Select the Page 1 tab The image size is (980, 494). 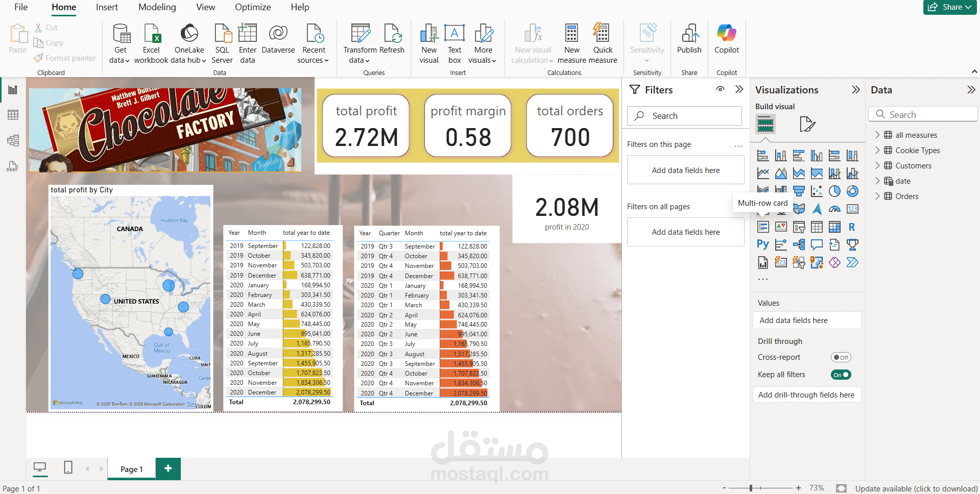pos(132,469)
